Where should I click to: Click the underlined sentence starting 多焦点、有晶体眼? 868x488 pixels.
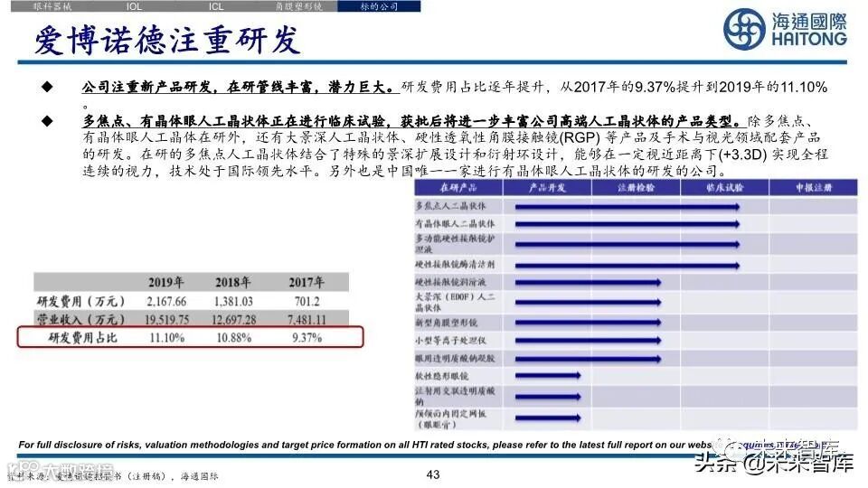click(412, 121)
